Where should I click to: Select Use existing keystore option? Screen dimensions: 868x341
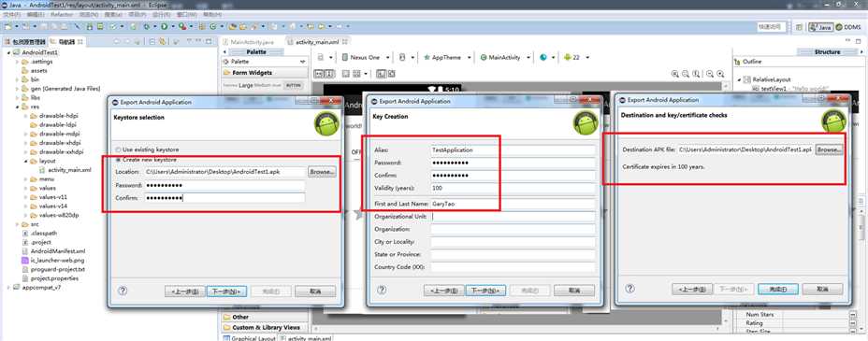(x=147, y=149)
